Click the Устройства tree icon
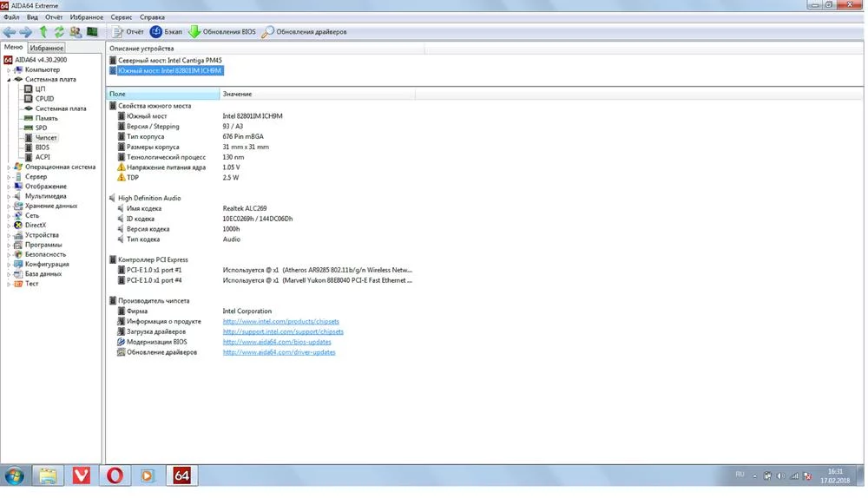 pyautogui.click(x=18, y=235)
